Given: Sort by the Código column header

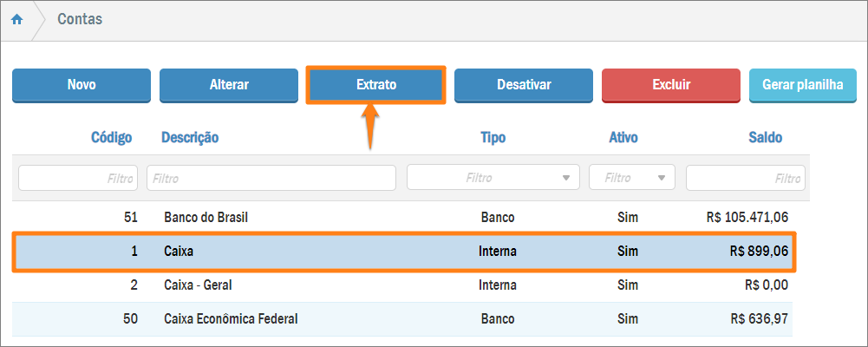Looking at the screenshot, I should click(x=111, y=137).
